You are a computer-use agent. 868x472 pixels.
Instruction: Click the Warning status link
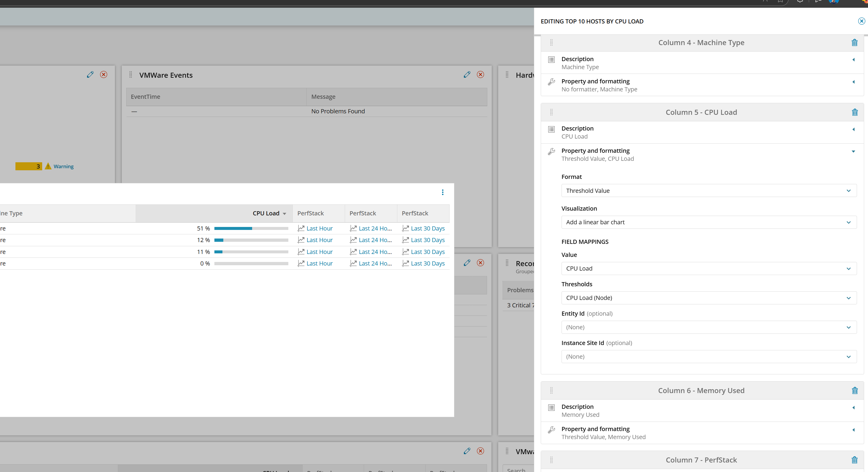(63, 167)
